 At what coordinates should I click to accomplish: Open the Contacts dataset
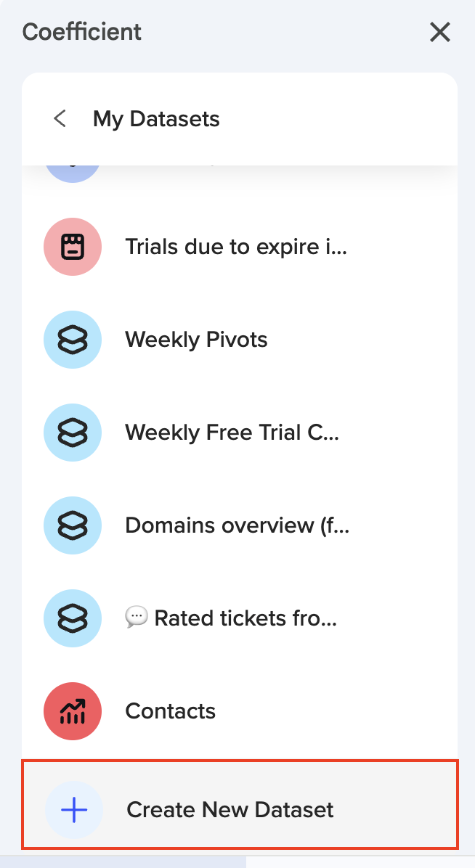coord(170,711)
